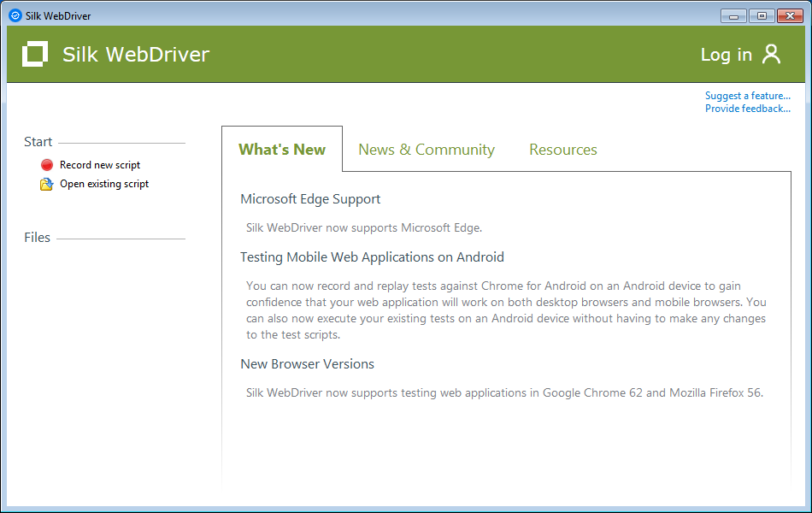Viewport: 812px width, 513px height.
Task: Switch to the What's New tab
Action: 282,150
